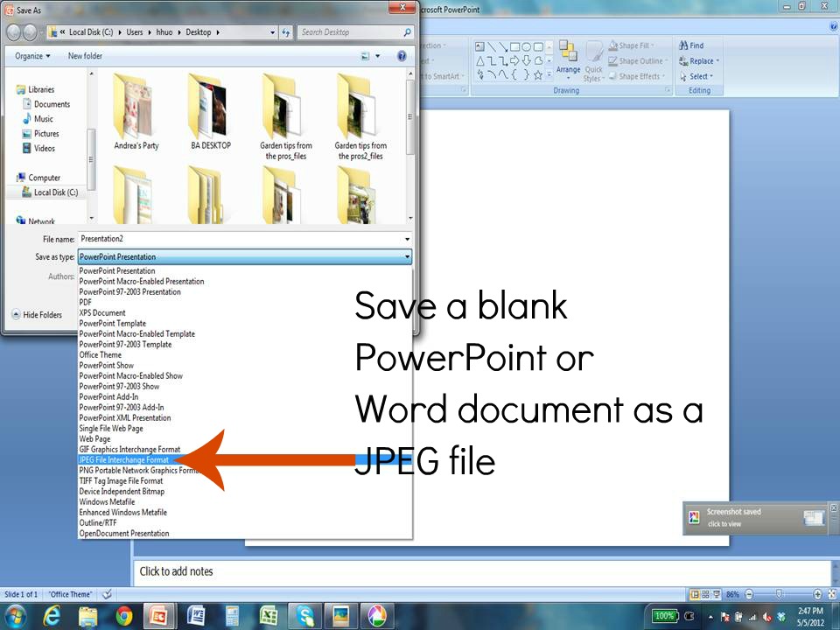Click the Screenshot saved notification

click(756, 517)
